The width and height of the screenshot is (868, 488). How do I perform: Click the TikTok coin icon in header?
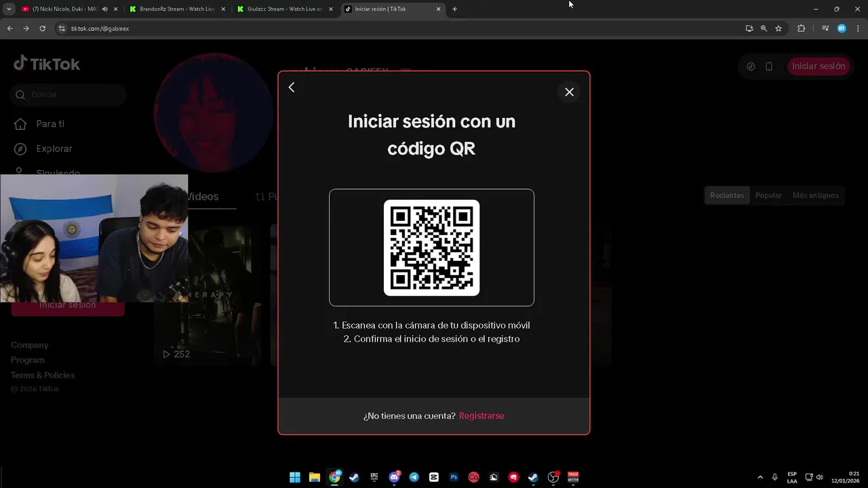pos(751,66)
